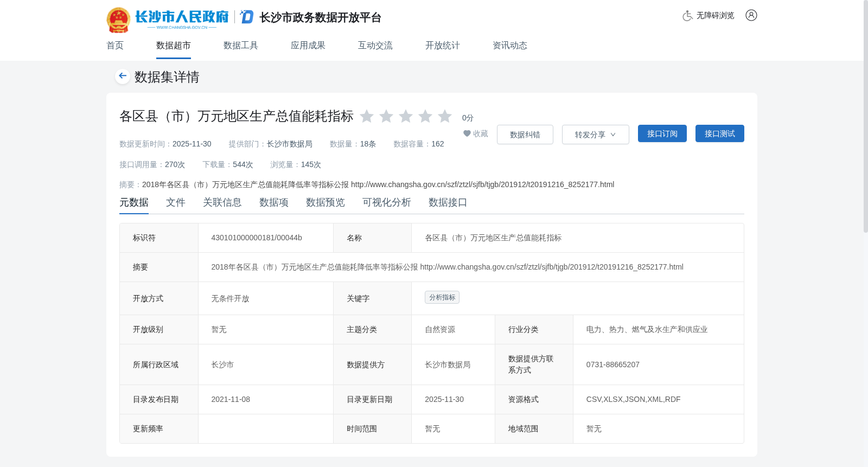Click the 浏览量 145次 statistic

[x=296, y=164]
